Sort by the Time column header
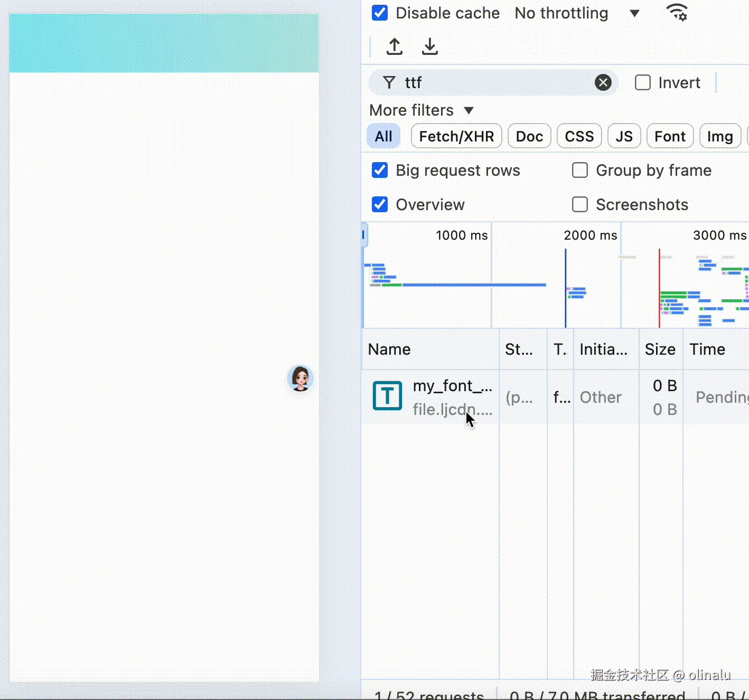 tap(716, 349)
